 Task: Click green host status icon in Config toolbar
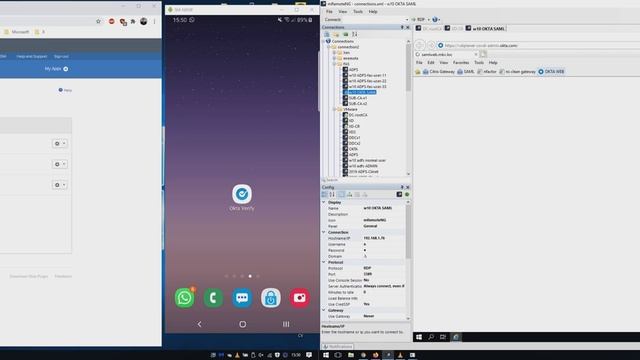point(407,195)
